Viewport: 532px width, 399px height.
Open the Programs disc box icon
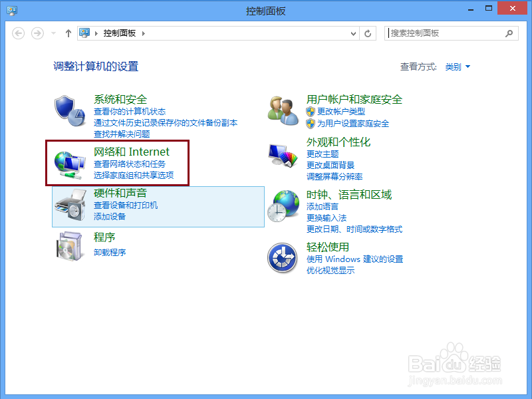pyautogui.click(x=70, y=246)
